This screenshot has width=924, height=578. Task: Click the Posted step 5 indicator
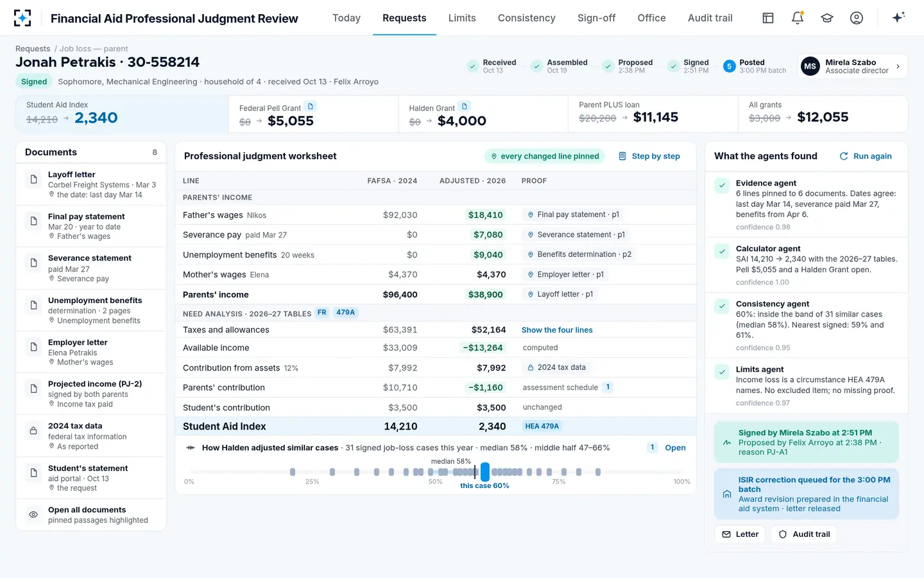pos(729,66)
